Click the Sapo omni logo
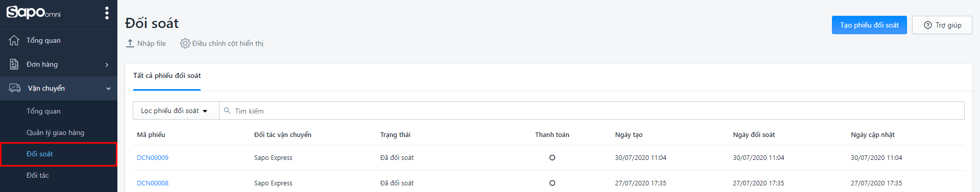This screenshot has width=980, height=192. (x=34, y=12)
